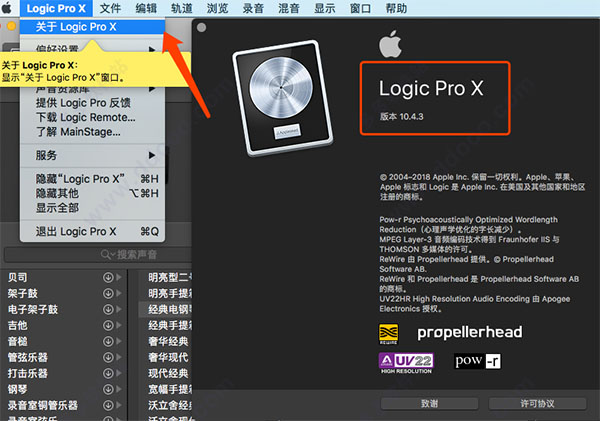Choose 提供 Logic Pro 反馈

[x=92, y=103]
